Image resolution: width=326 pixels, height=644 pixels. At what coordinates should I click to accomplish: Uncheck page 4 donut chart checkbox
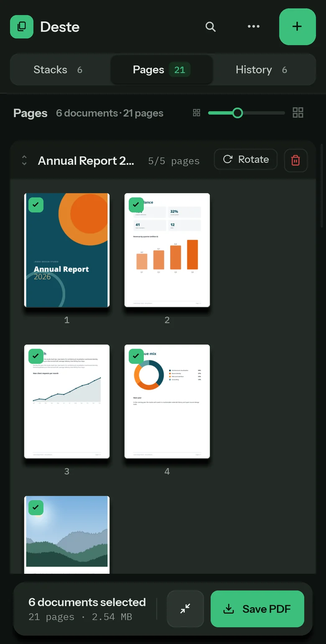click(136, 356)
